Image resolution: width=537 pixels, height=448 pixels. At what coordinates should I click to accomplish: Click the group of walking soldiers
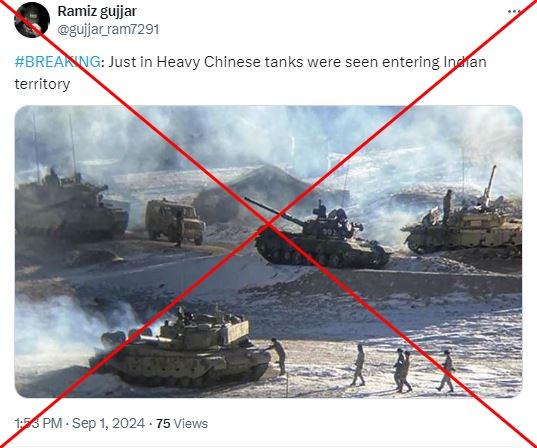403,369
